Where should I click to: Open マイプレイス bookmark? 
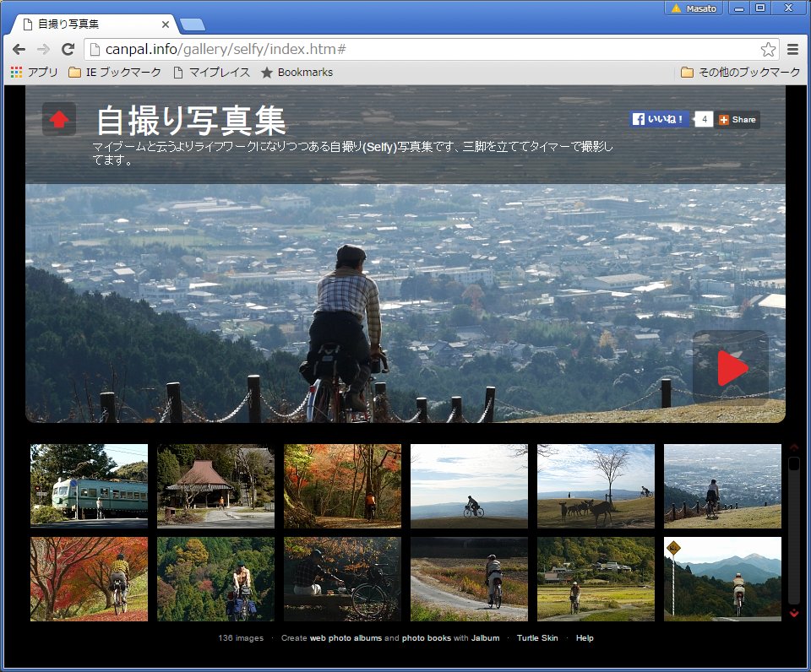click(211, 73)
